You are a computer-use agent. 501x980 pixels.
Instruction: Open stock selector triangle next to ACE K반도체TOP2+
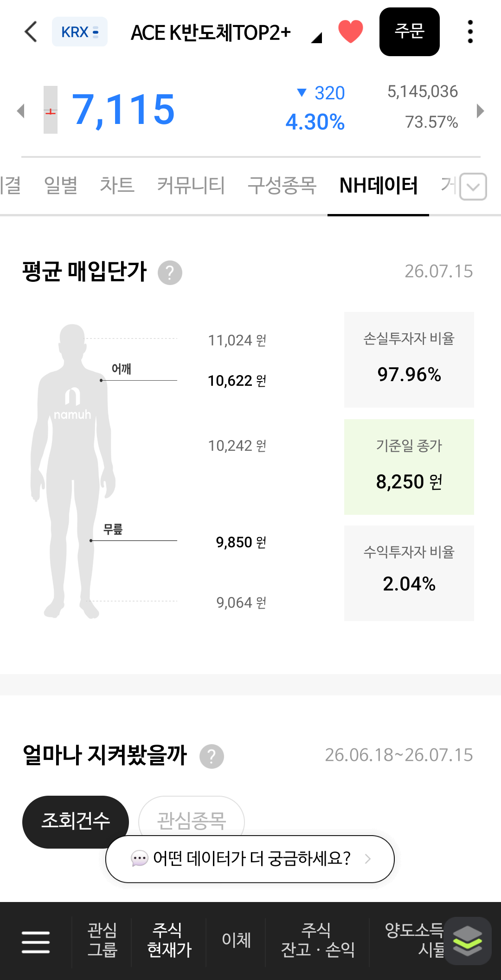point(316,37)
